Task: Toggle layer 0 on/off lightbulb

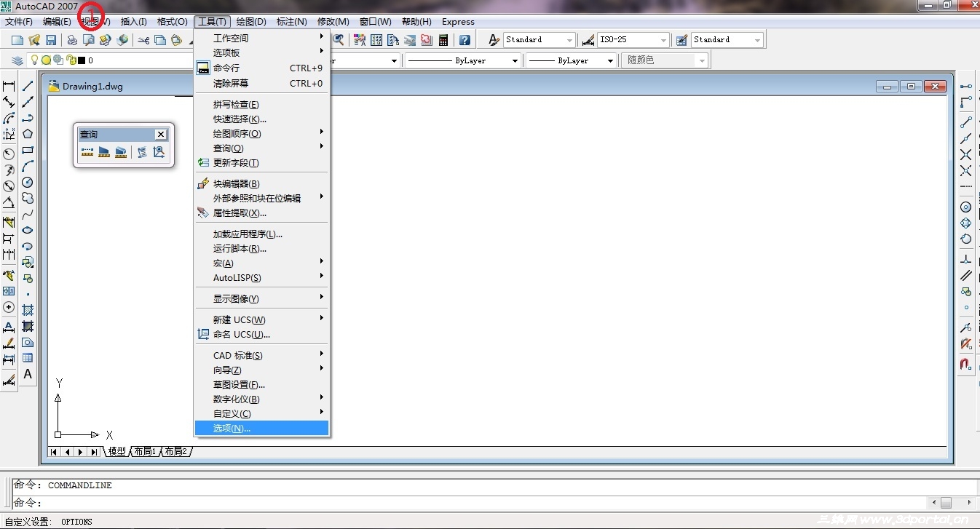Action: (33, 60)
